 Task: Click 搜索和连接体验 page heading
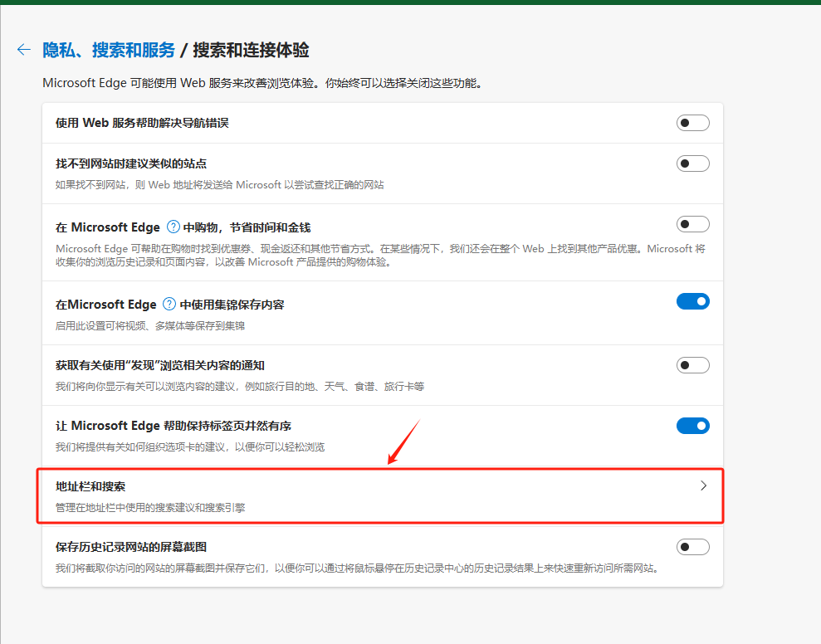pyautogui.click(x=251, y=51)
